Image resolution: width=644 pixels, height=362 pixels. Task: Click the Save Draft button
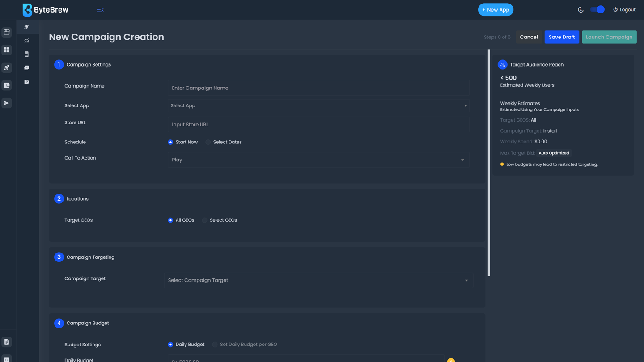coord(561,37)
